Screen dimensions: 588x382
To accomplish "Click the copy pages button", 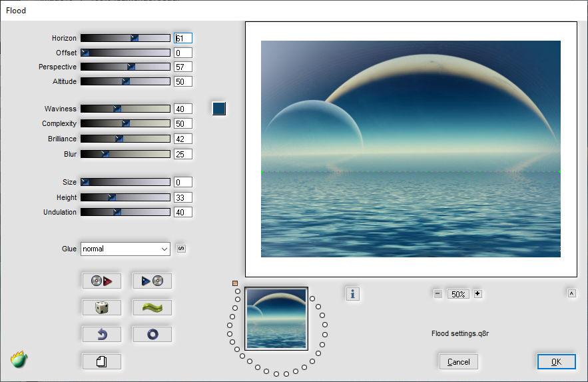I will [102, 362].
